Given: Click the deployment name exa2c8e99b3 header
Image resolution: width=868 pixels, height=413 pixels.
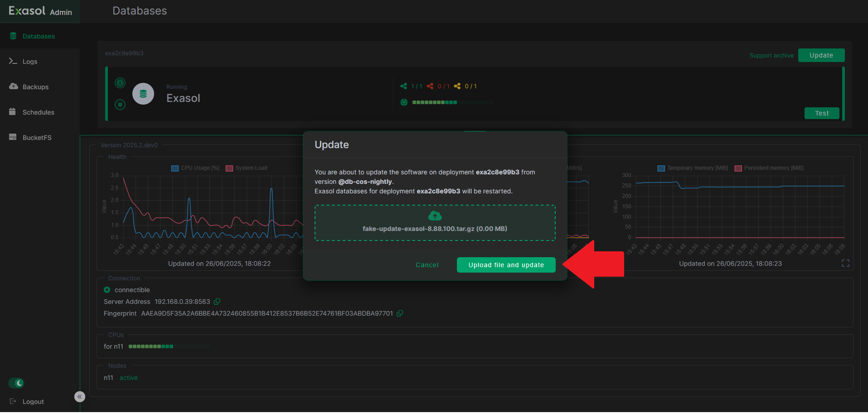Looking at the screenshot, I should 124,53.
